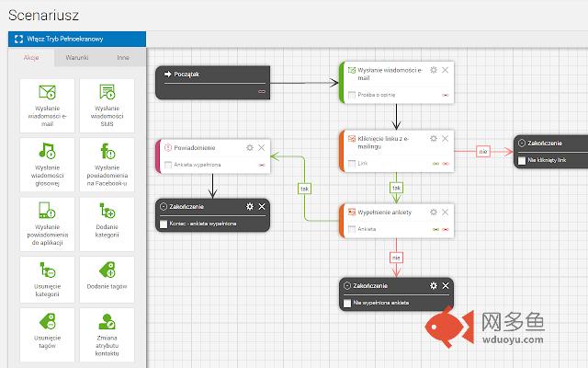Image resolution: width=588 pixels, height=368 pixels.
Task: Click 'tak' label below Kliknięcie linku node
Action: coord(396,188)
